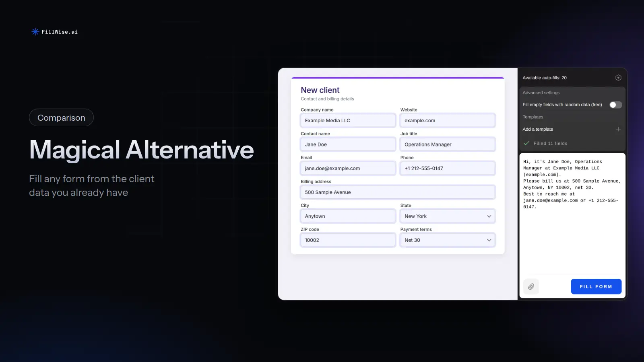Select the Phone number field
The height and width of the screenshot is (362, 644).
point(447,168)
